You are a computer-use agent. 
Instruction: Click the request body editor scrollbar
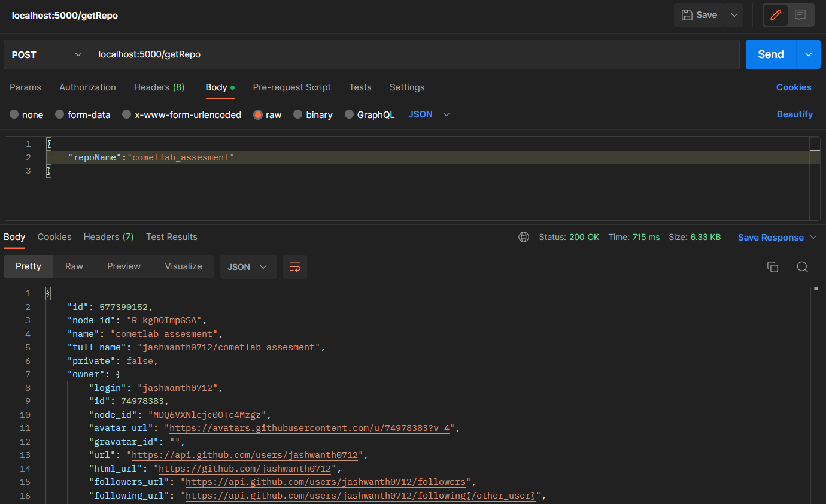(x=814, y=178)
